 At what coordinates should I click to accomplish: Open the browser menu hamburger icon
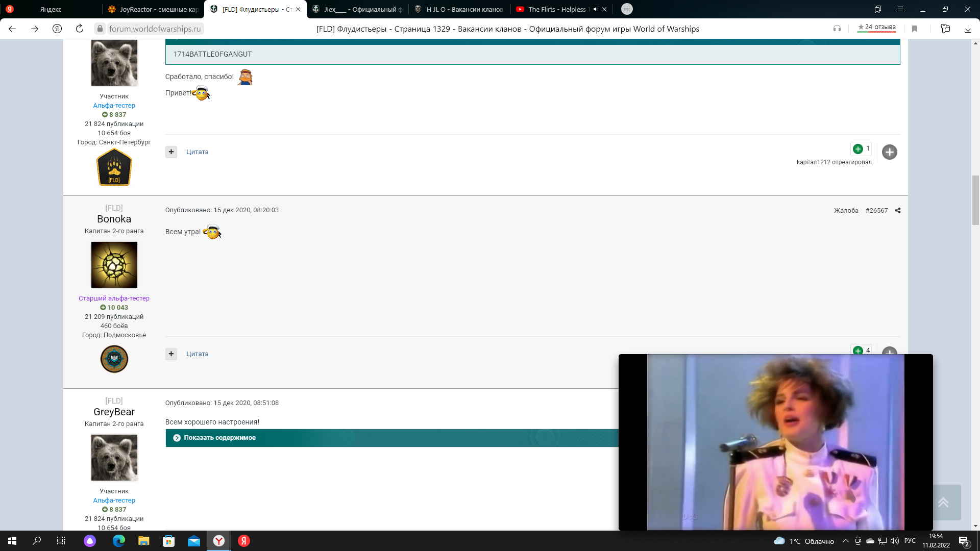tap(900, 9)
